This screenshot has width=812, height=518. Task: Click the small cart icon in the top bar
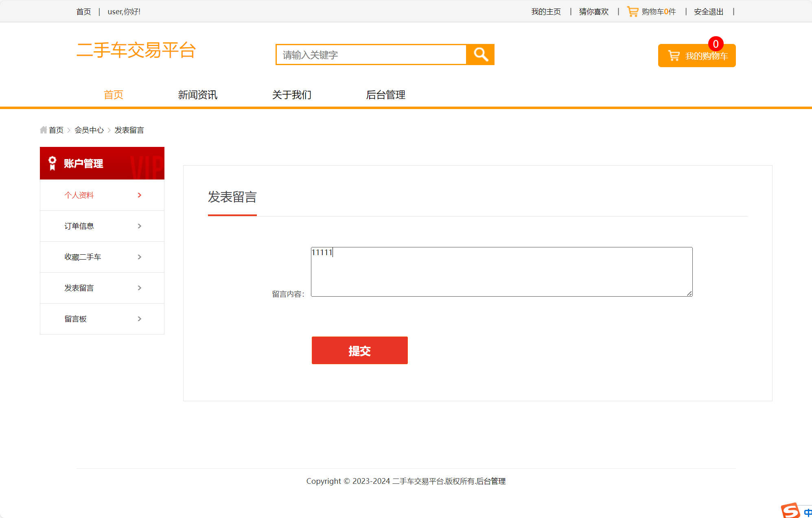[x=632, y=11]
